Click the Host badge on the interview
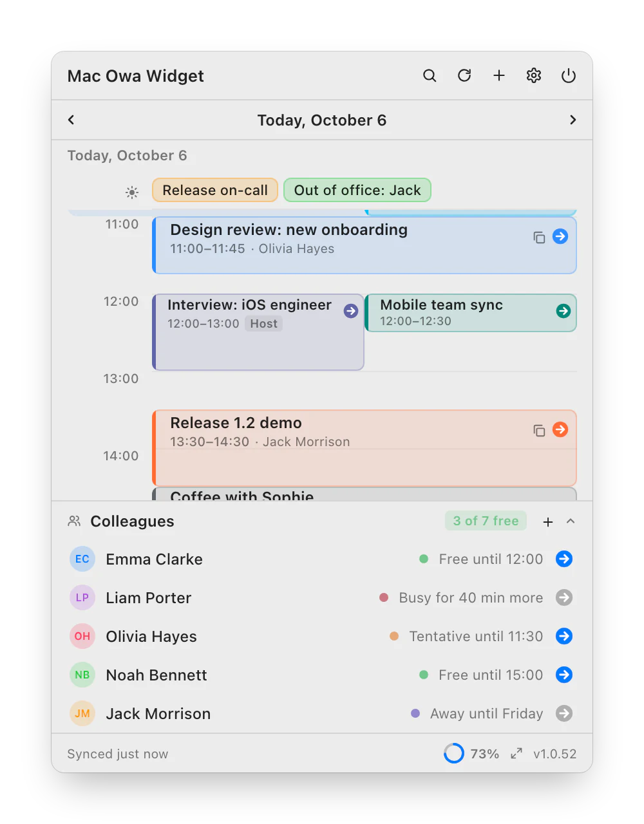Screen dimensions: 644x824 pyautogui.click(x=264, y=324)
